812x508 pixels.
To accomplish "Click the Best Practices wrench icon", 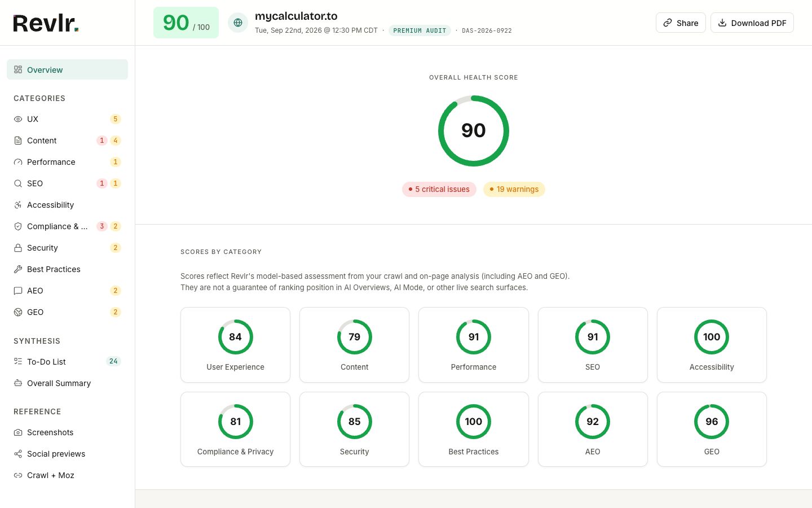I will click(18, 269).
